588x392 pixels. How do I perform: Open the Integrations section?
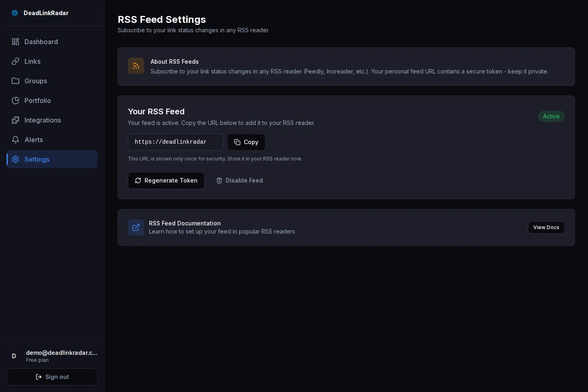pyautogui.click(x=42, y=120)
